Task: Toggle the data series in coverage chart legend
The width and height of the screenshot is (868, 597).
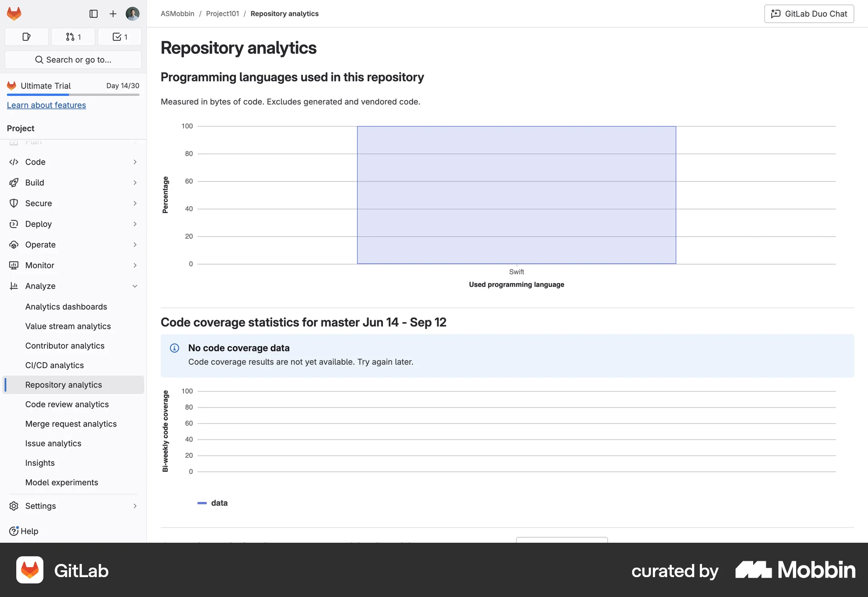Action: click(x=212, y=503)
